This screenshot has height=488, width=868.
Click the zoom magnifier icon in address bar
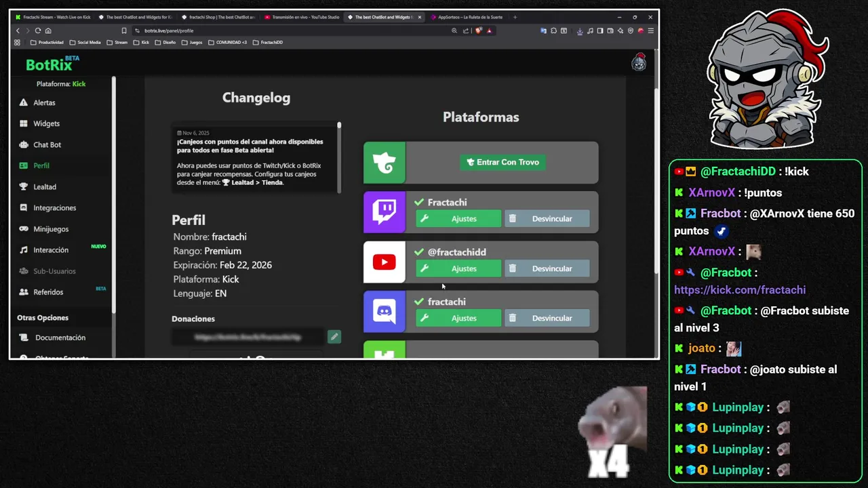coord(454,30)
